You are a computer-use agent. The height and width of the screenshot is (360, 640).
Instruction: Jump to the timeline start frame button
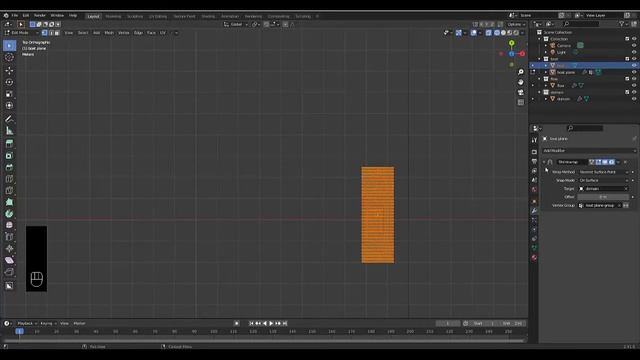coord(251,323)
